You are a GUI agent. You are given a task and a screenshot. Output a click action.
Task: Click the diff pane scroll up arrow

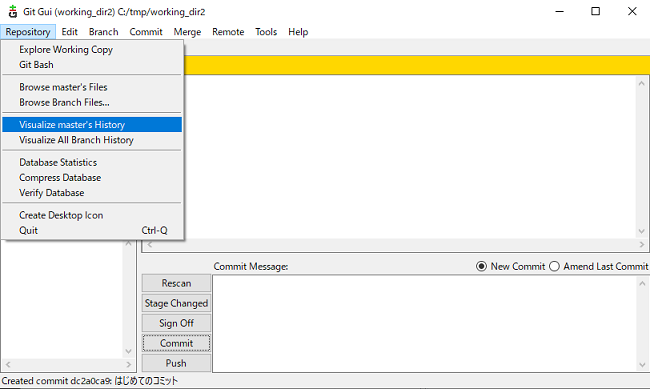click(x=642, y=83)
